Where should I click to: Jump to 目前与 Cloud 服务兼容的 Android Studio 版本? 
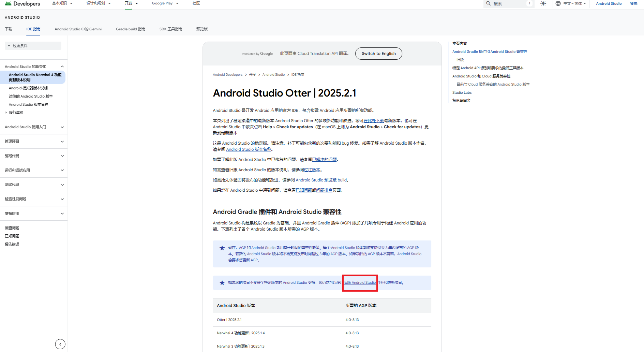coord(493,84)
